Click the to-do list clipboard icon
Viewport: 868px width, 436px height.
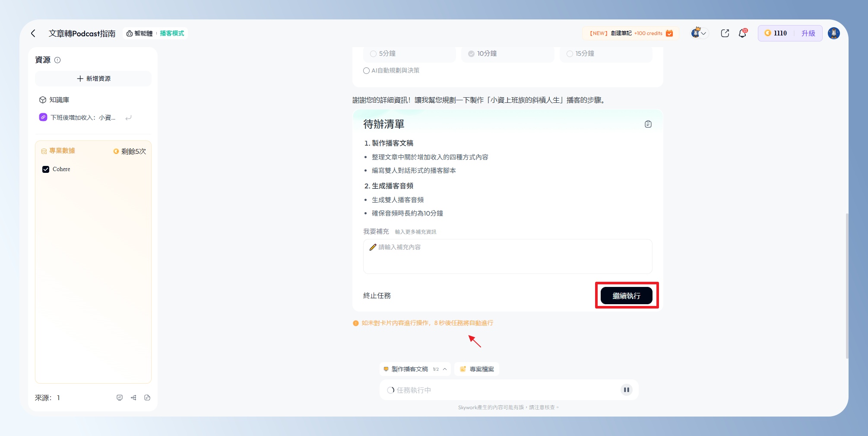(x=648, y=124)
